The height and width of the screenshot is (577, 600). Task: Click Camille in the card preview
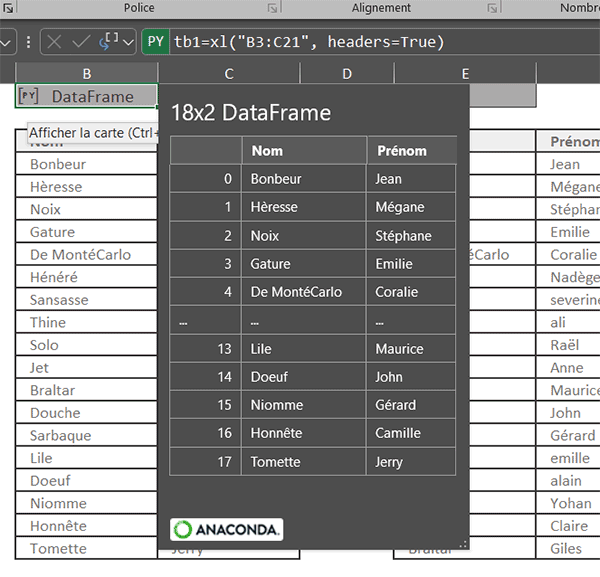click(398, 433)
